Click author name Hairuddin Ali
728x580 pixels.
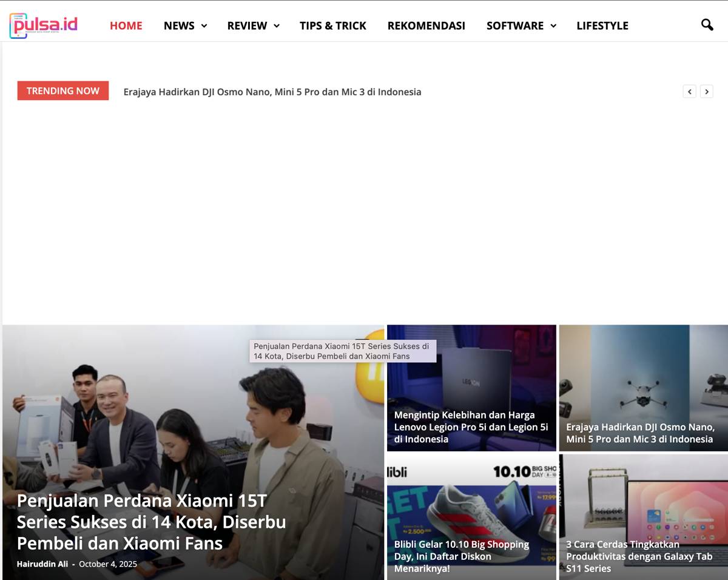[x=42, y=564]
